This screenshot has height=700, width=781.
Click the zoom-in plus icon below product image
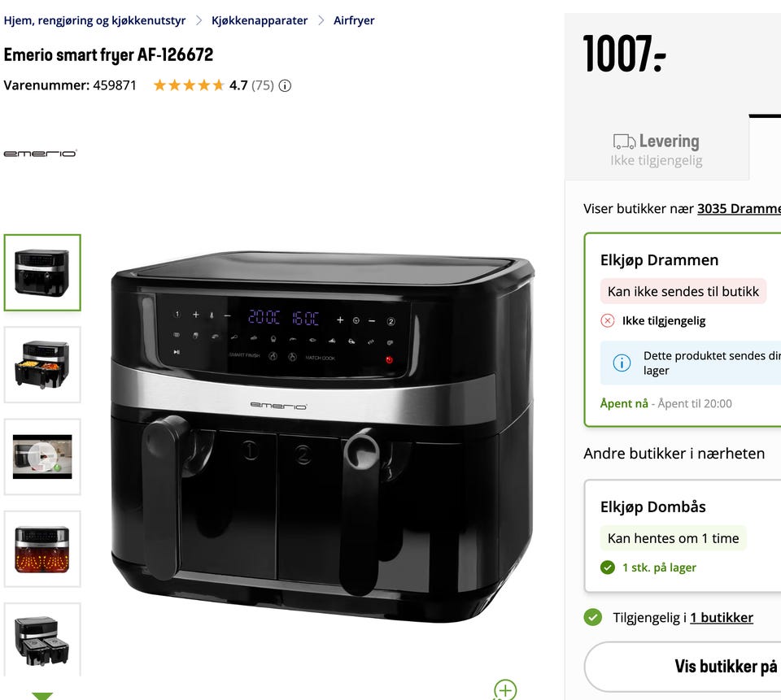pyautogui.click(x=505, y=690)
